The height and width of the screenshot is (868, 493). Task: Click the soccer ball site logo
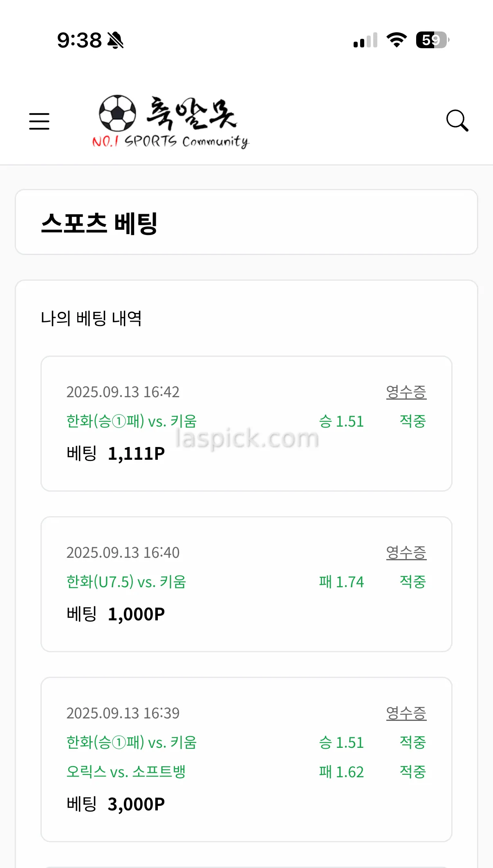118,113
